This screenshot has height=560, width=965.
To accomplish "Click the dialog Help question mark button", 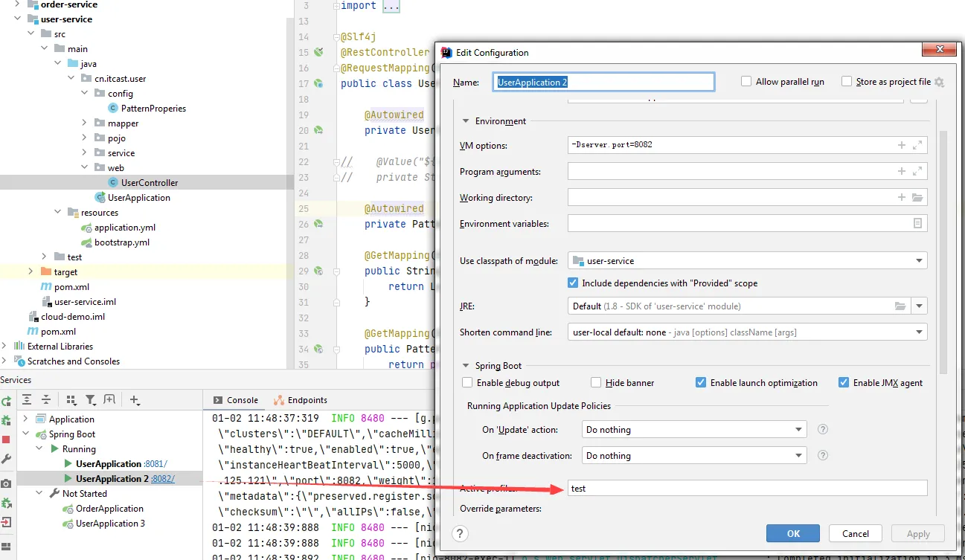I will tap(461, 533).
